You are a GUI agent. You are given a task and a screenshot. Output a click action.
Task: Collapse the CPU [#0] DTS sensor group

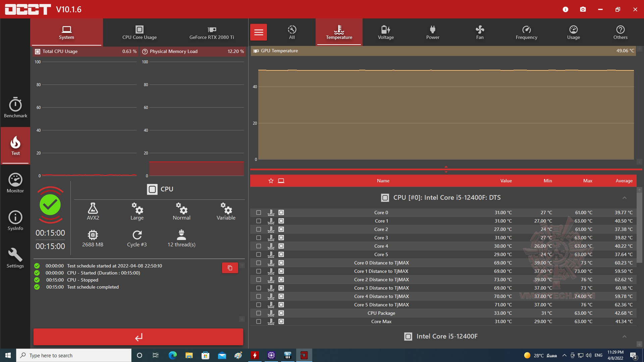coord(625,198)
